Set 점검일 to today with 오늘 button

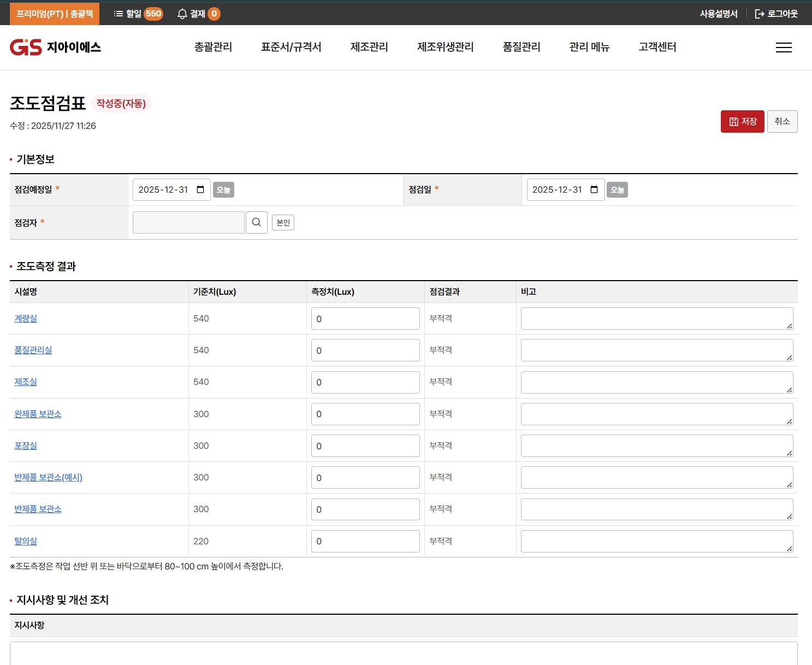point(617,190)
